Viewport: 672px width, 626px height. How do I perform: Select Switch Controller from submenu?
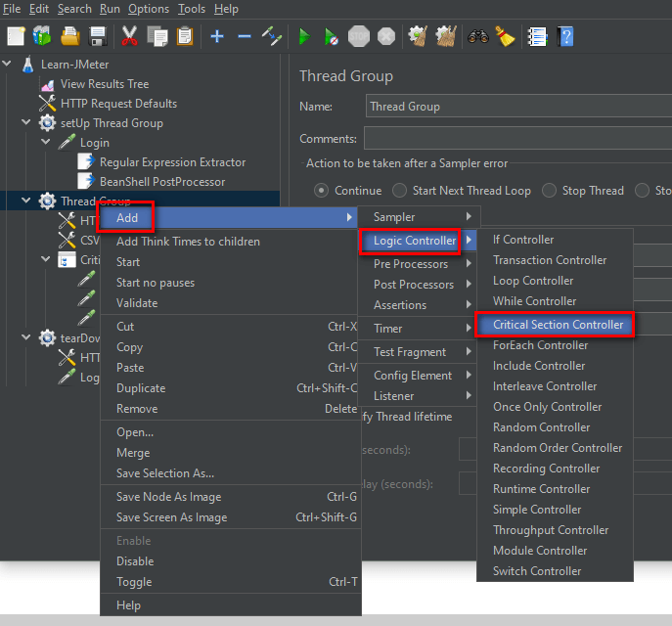click(555, 571)
